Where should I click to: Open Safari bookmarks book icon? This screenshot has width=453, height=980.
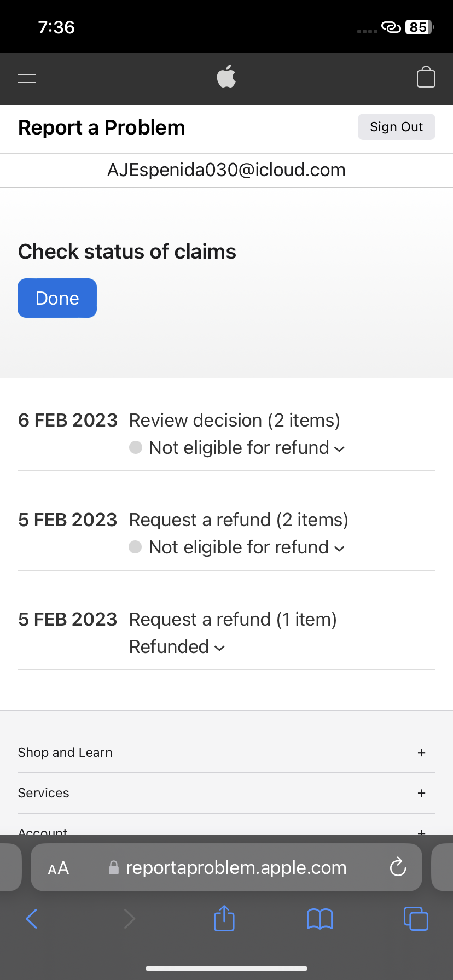320,919
